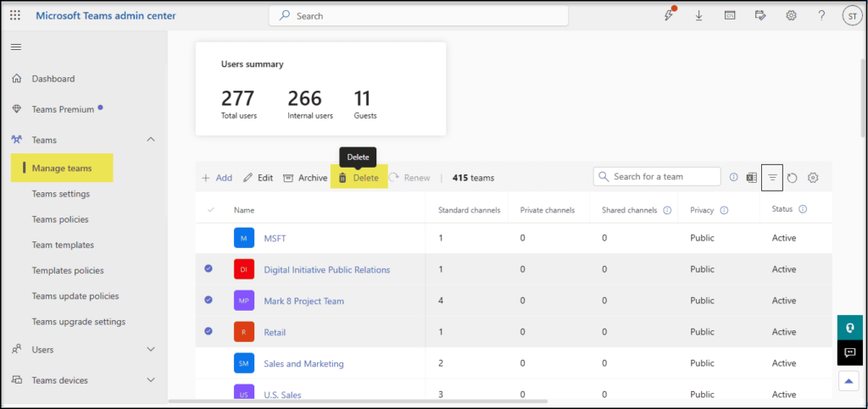Click the Users icon in sidebar
Viewport: 868px width, 409px height.
(17, 350)
